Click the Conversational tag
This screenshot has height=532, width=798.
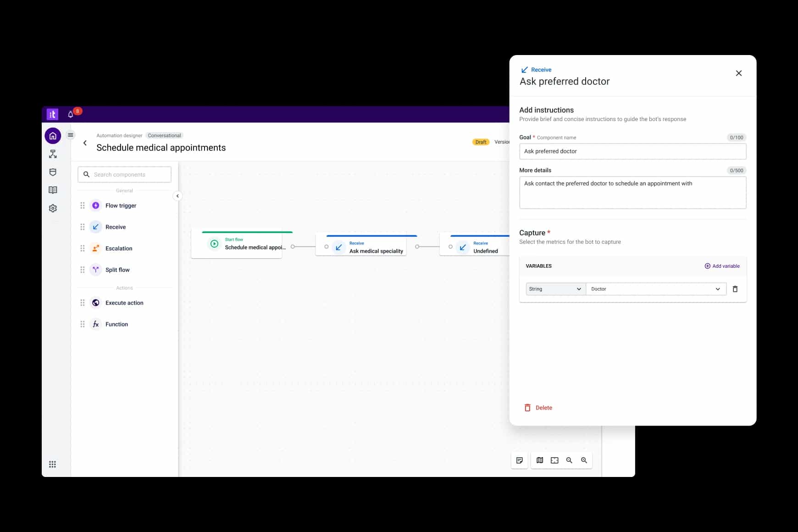coord(164,135)
